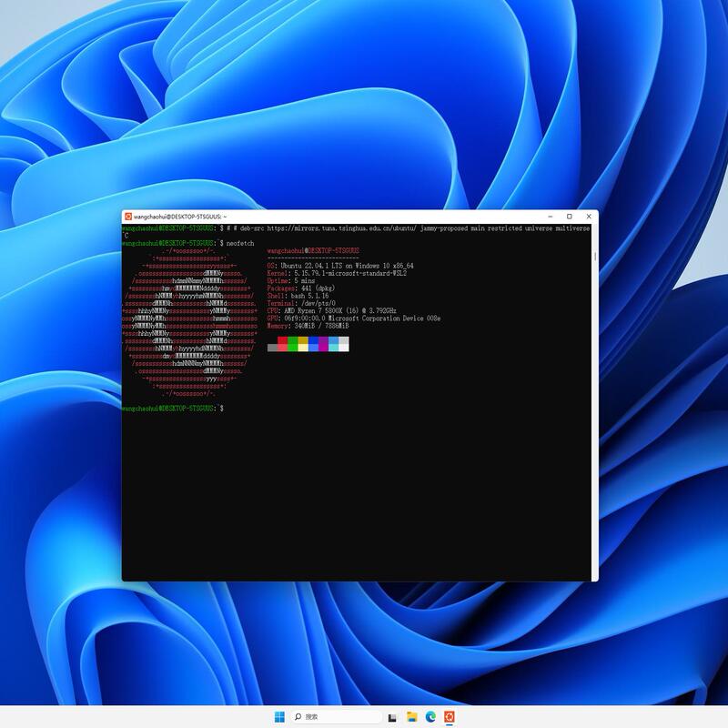This screenshot has width=728, height=728.
Task: Click the taskbar search box
Action: [337, 717]
